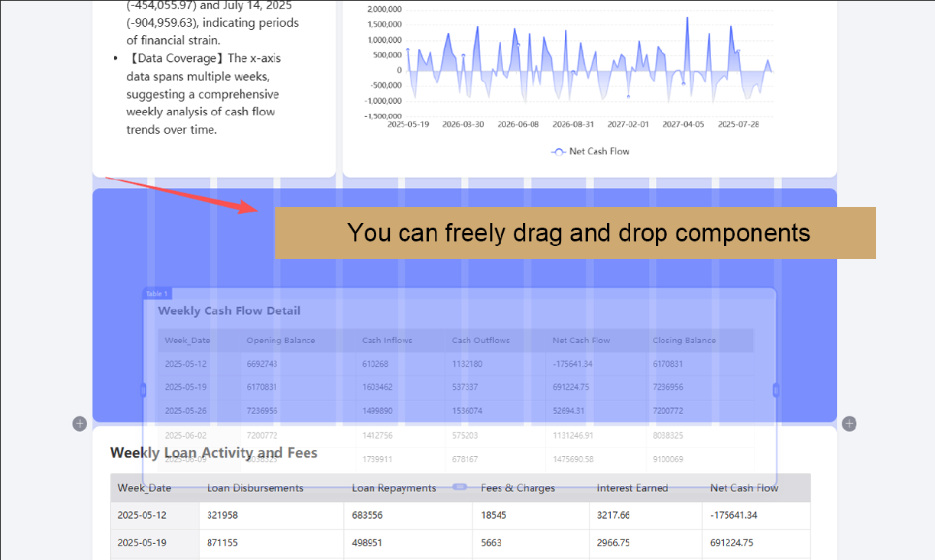This screenshot has width=935, height=560.
Task: Click the Net Cash Flow legend marker
Action: click(558, 152)
